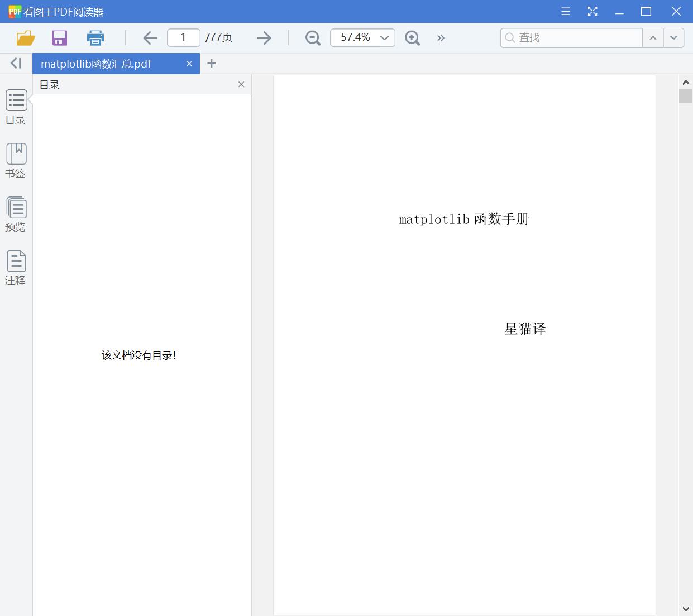Open the 书签 bookmarks panel
This screenshot has height=616, width=693.
click(16, 159)
